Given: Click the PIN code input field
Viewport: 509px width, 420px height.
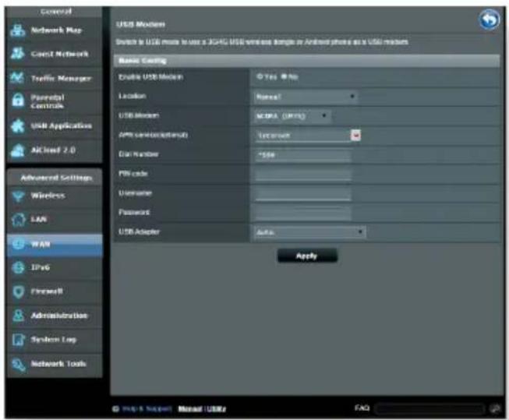Looking at the screenshot, I should [x=303, y=174].
